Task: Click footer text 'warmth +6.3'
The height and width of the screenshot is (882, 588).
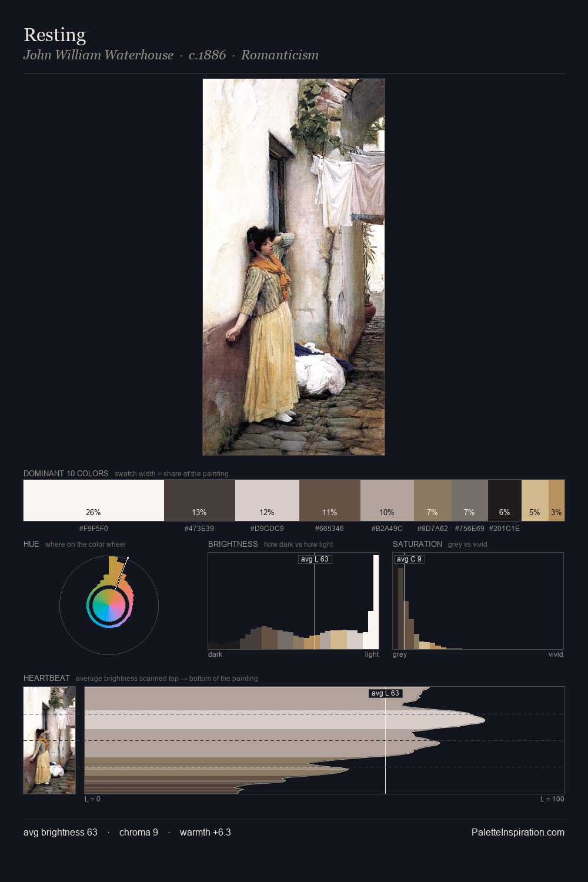Action: point(205,832)
